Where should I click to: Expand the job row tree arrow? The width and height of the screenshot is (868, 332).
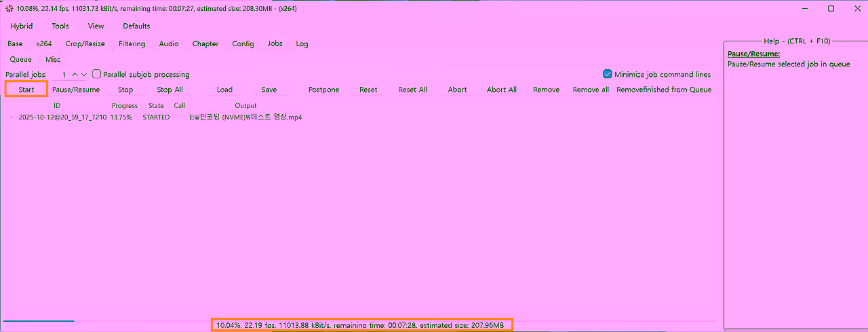pyautogui.click(x=11, y=117)
